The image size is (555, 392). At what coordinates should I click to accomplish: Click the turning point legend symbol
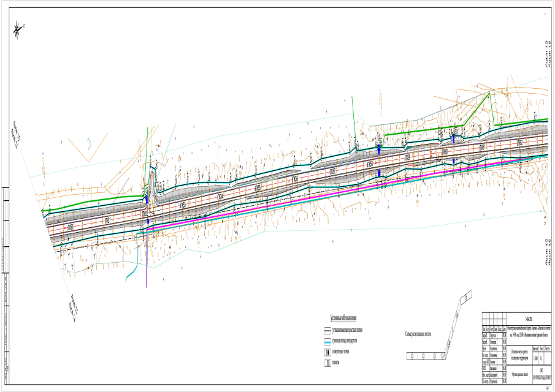(327, 353)
